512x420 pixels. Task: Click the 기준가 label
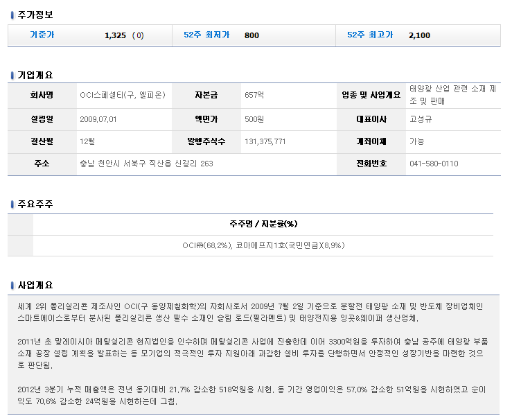pos(42,35)
